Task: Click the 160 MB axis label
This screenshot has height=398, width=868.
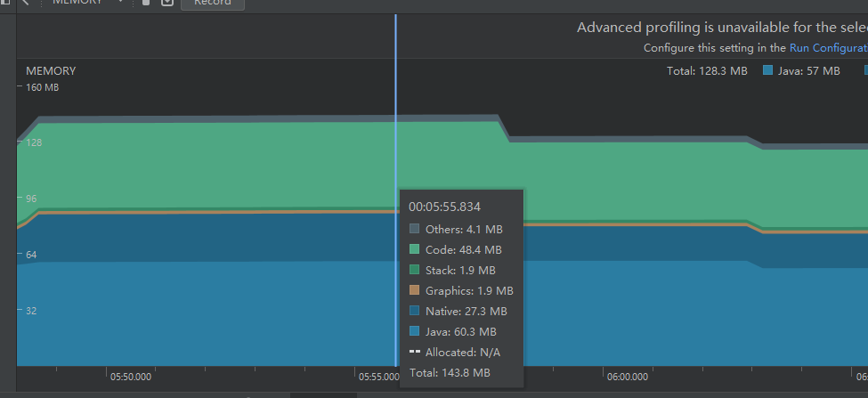Action: tap(42, 87)
